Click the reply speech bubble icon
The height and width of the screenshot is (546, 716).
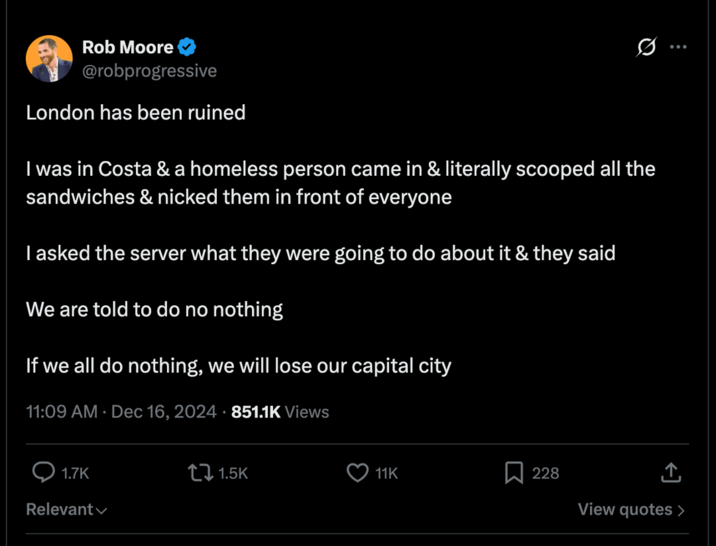click(44, 472)
